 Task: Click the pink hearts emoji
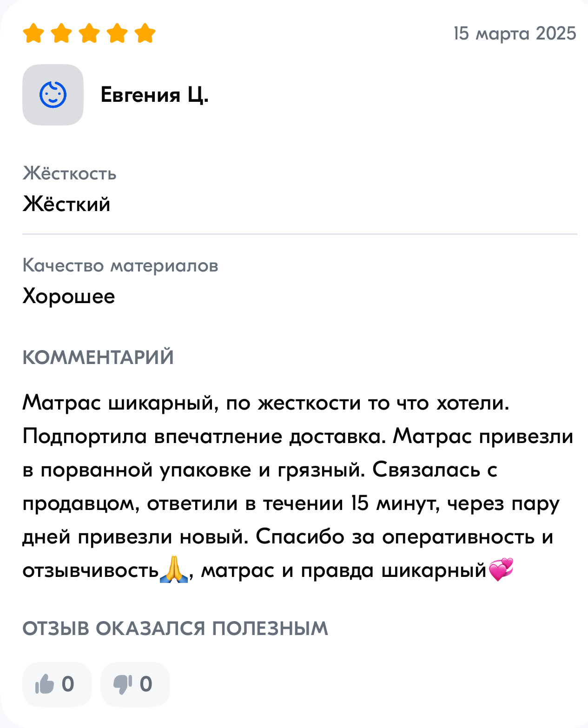[501, 570]
